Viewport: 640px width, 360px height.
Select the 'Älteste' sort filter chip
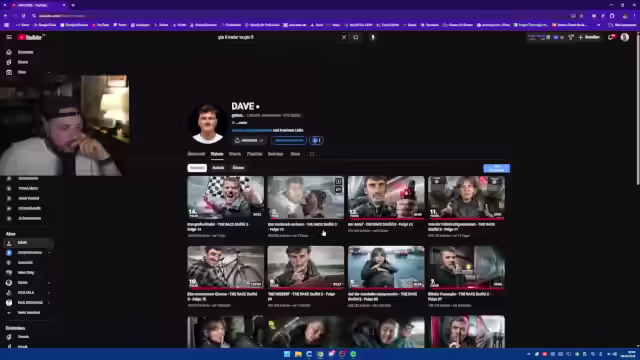[238, 168]
